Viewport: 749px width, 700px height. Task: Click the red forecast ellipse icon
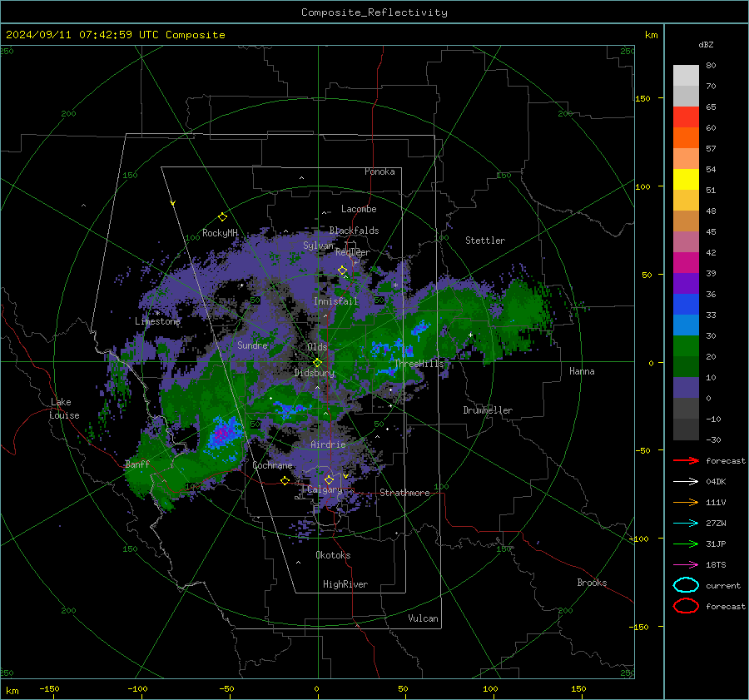click(686, 606)
